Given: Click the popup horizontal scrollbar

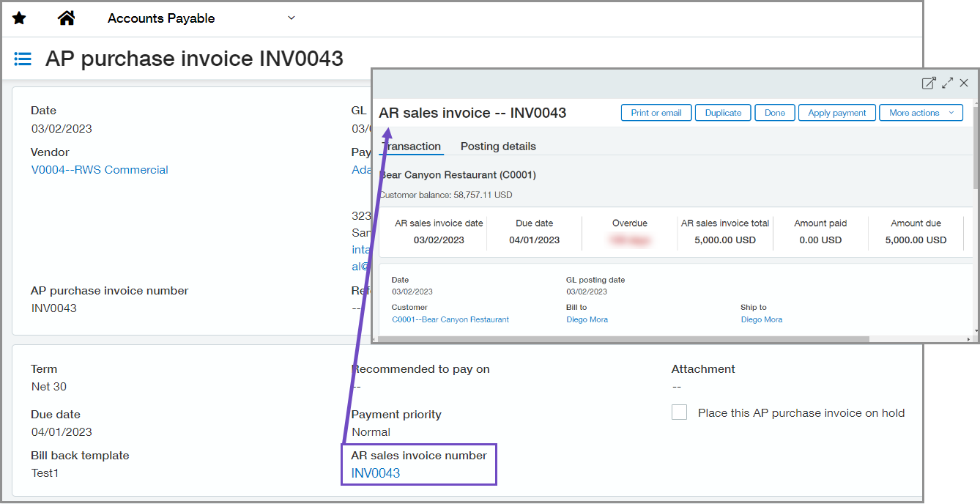Looking at the screenshot, I should [x=623, y=339].
